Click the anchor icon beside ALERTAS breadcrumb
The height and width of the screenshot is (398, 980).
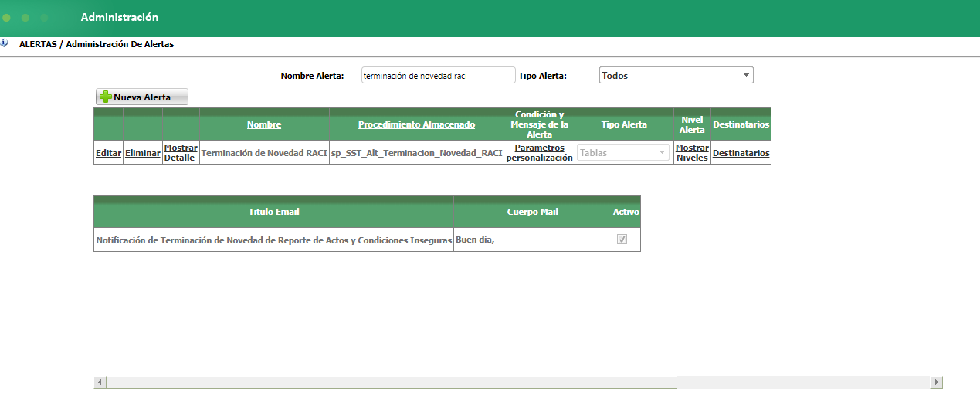point(4,43)
